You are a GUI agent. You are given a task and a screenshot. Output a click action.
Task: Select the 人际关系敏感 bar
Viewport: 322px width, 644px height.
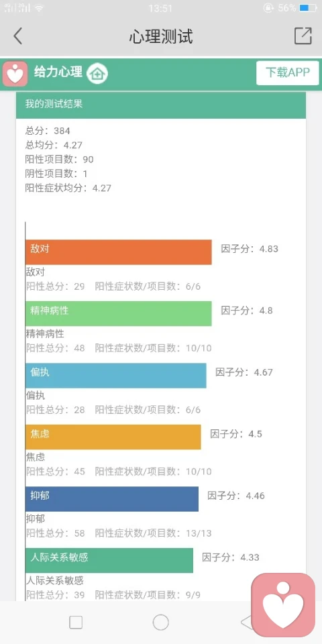[x=109, y=560]
